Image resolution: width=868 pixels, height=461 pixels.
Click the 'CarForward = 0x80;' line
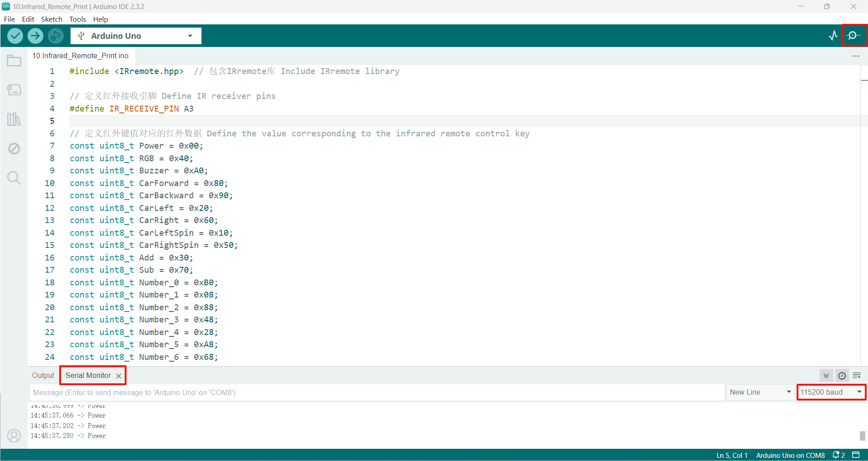pos(149,183)
